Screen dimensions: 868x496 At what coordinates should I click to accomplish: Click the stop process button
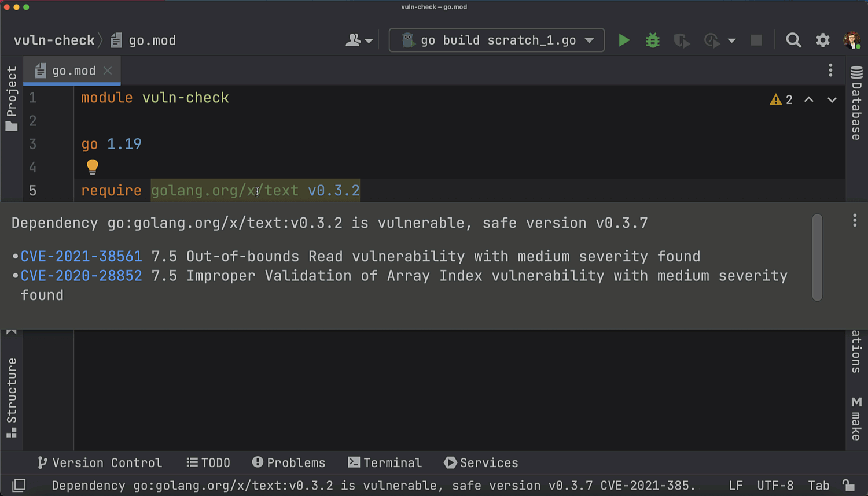pyautogui.click(x=756, y=40)
